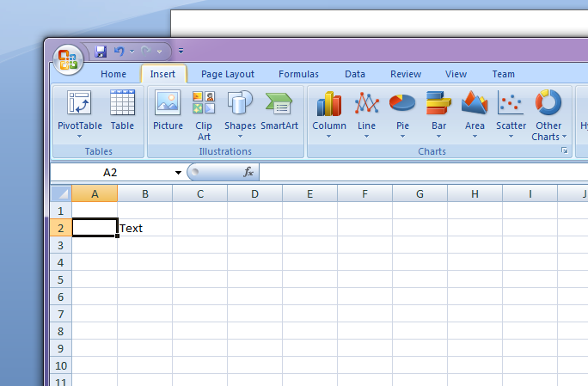Expand the Column chart dropdown

coord(329,136)
